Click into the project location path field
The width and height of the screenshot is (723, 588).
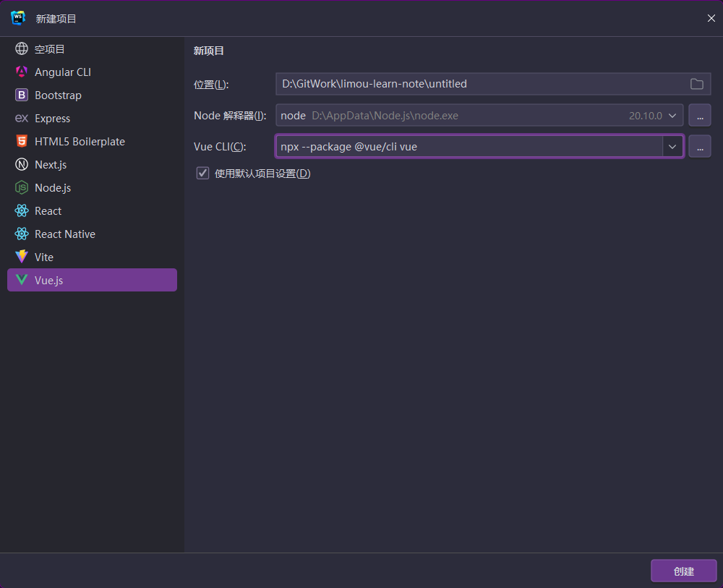(x=477, y=84)
